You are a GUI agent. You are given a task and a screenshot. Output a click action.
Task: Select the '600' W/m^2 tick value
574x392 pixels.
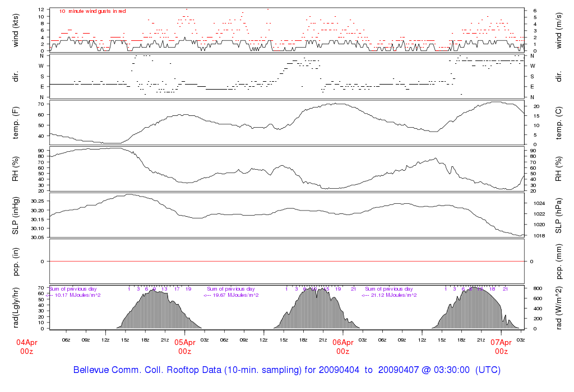tap(538, 298)
